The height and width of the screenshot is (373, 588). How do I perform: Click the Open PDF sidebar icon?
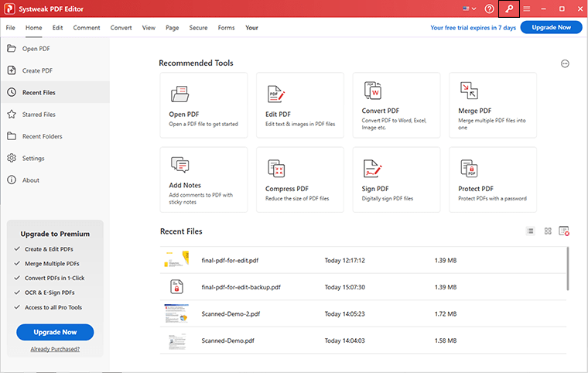tap(12, 49)
